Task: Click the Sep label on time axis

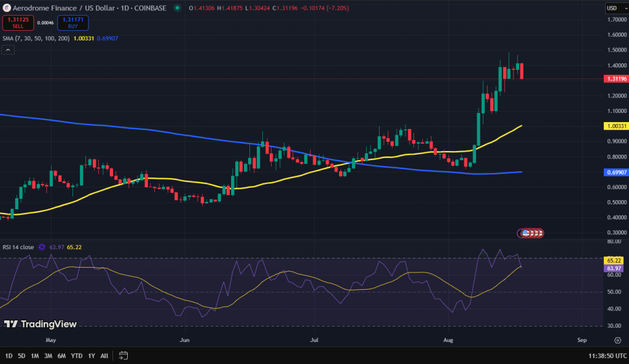Action: [x=582, y=340]
